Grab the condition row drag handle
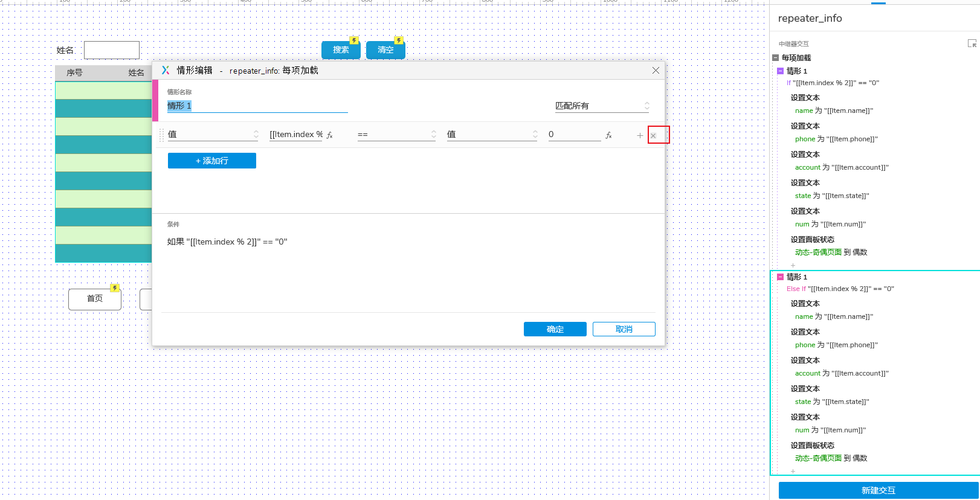 [161, 135]
